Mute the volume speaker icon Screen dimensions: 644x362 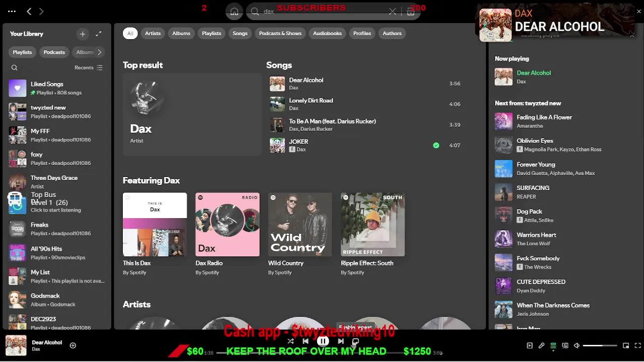tap(577, 345)
